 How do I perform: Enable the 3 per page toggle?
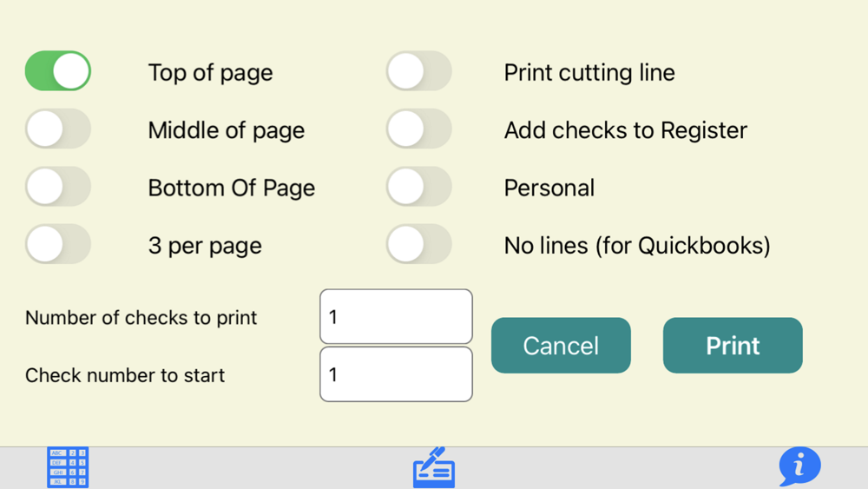[x=58, y=245]
